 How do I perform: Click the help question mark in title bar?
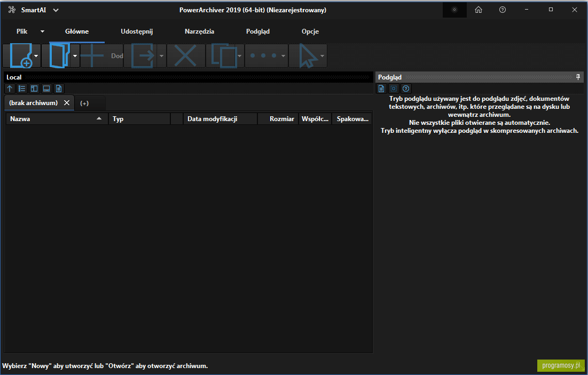coord(503,10)
